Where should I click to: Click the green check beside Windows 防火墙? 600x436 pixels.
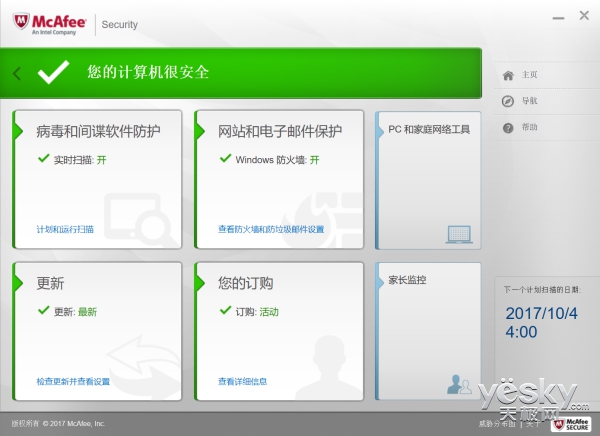tap(225, 158)
